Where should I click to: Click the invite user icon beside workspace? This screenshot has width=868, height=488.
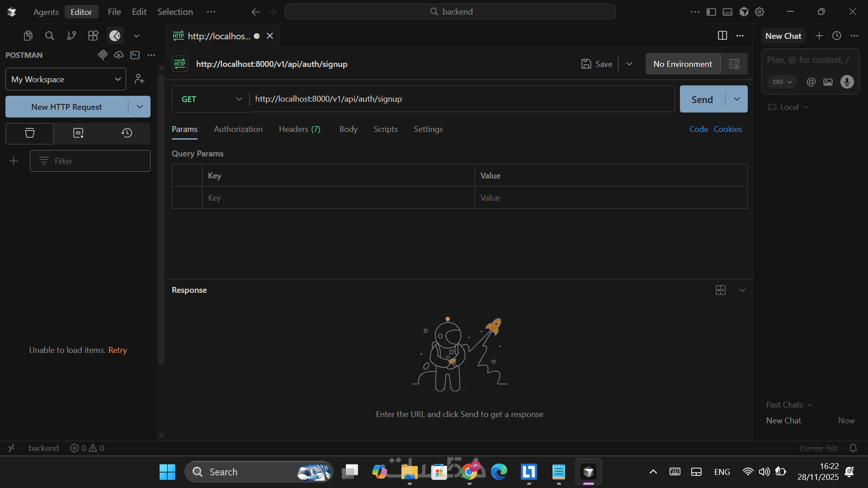coord(139,79)
